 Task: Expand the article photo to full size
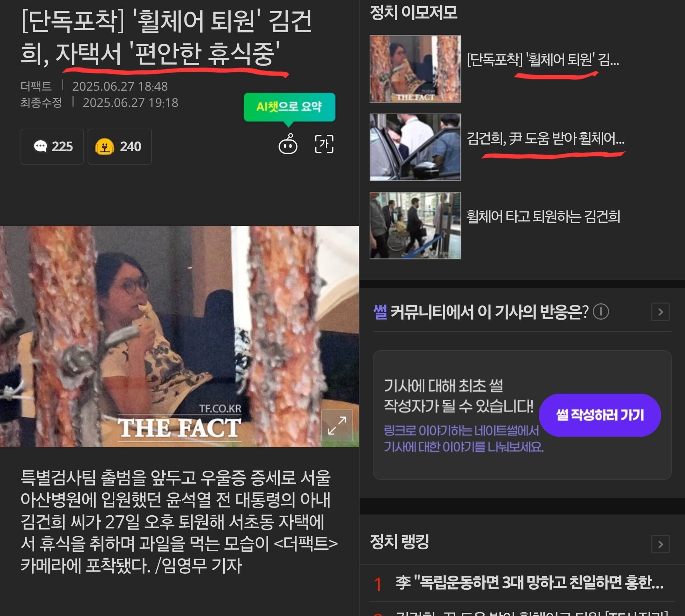(337, 425)
